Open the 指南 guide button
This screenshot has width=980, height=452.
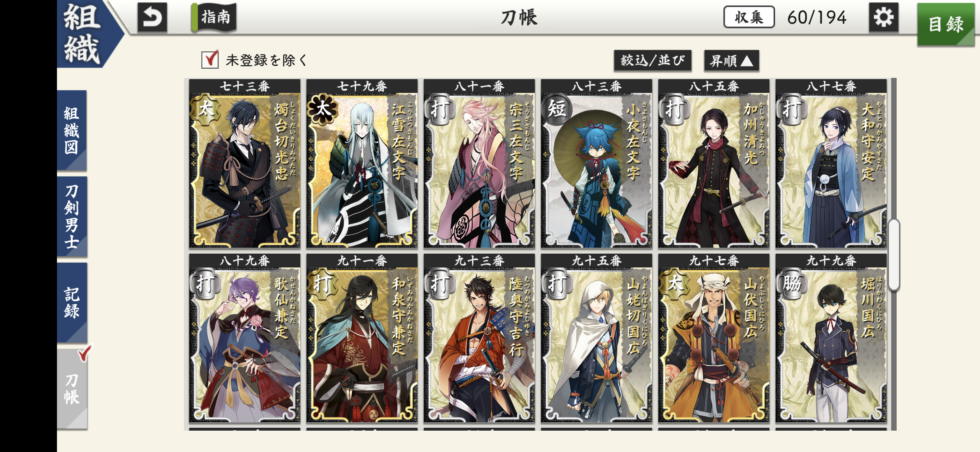[214, 17]
